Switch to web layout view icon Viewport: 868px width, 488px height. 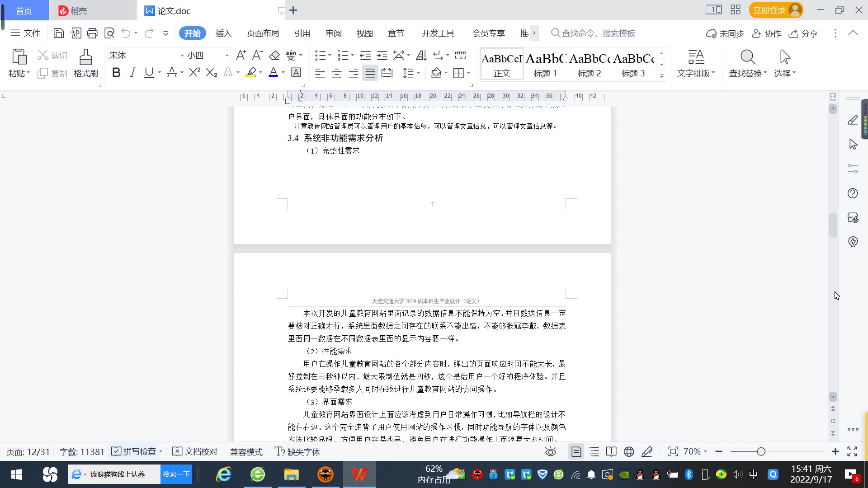click(629, 452)
